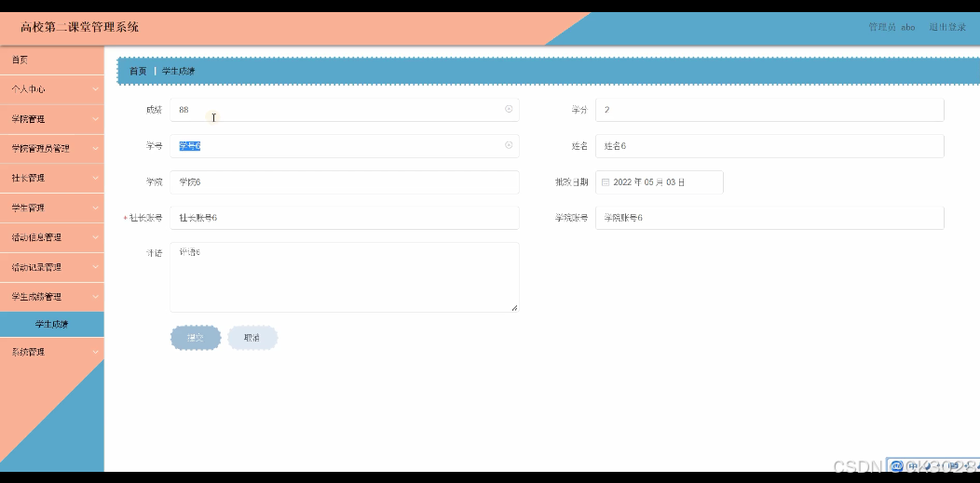Focus the 社长账号 input field
The height and width of the screenshot is (483, 980).
point(345,218)
